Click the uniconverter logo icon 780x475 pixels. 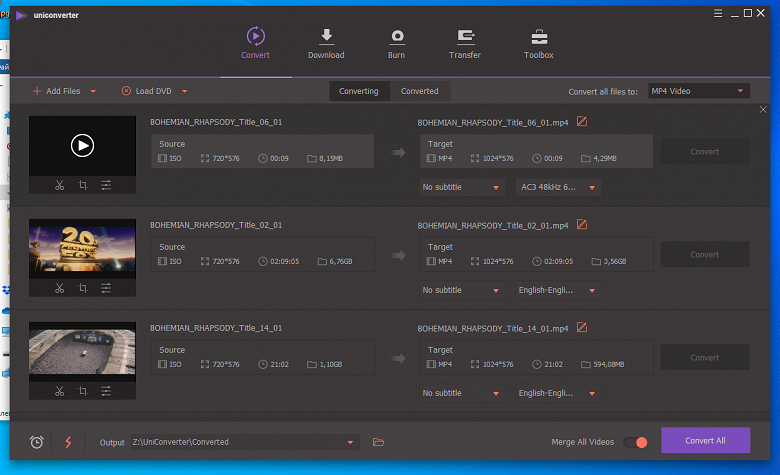pos(21,15)
